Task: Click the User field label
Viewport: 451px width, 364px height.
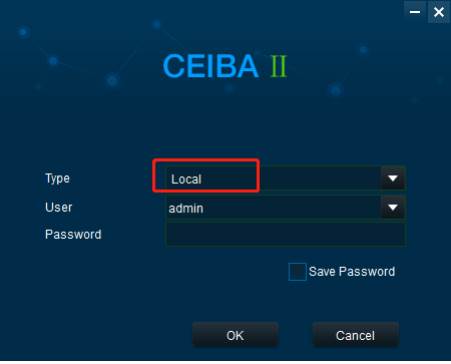Action: tap(59, 207)
